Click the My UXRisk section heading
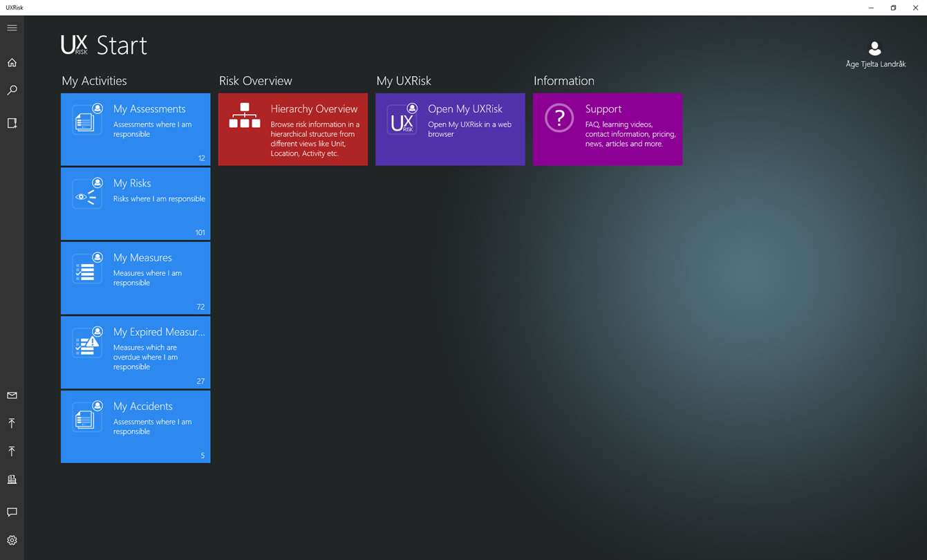927x560 pixels. [404, 81]
